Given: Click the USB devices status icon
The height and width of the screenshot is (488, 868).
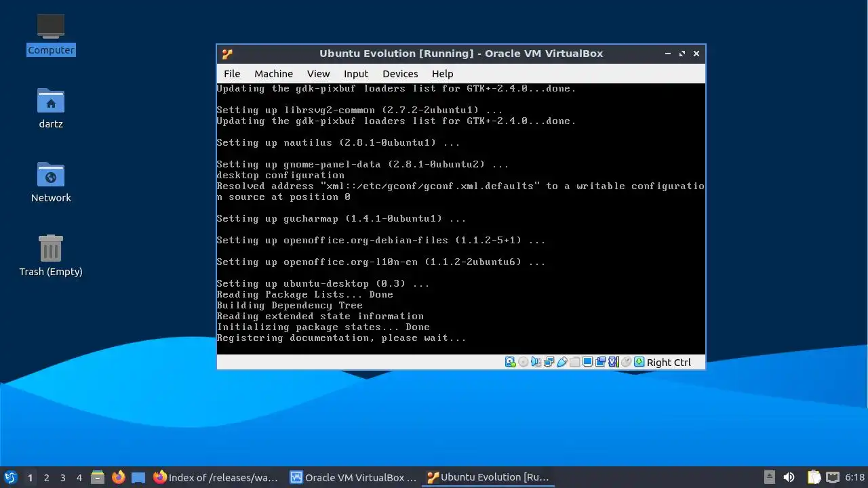Looking at the screenshot, I should (562, 362).
